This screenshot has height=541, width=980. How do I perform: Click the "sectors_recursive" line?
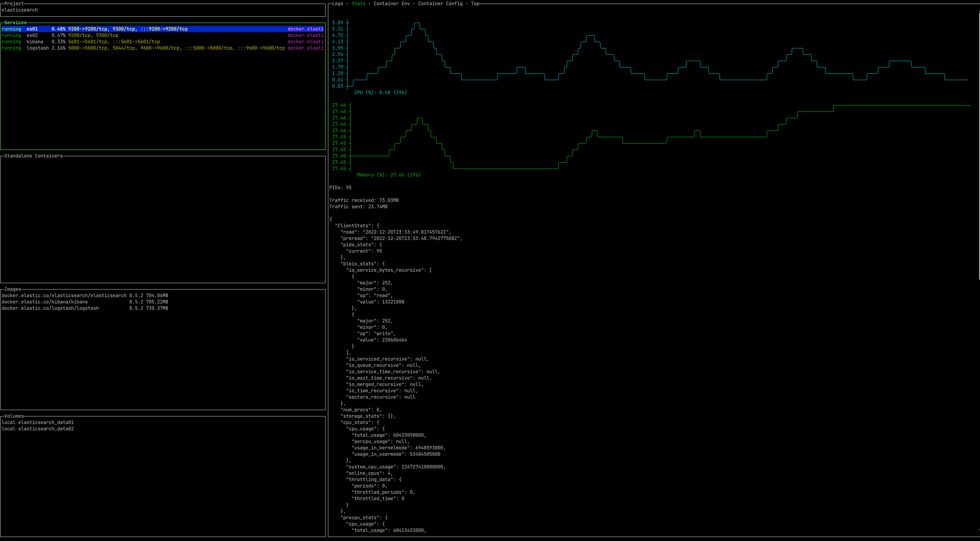pos(380,397)
